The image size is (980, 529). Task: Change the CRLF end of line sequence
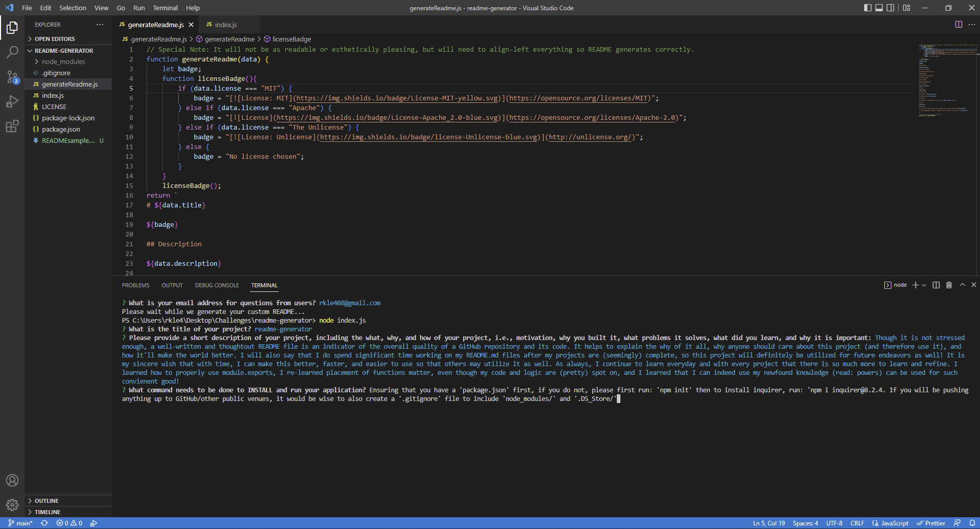857,523
